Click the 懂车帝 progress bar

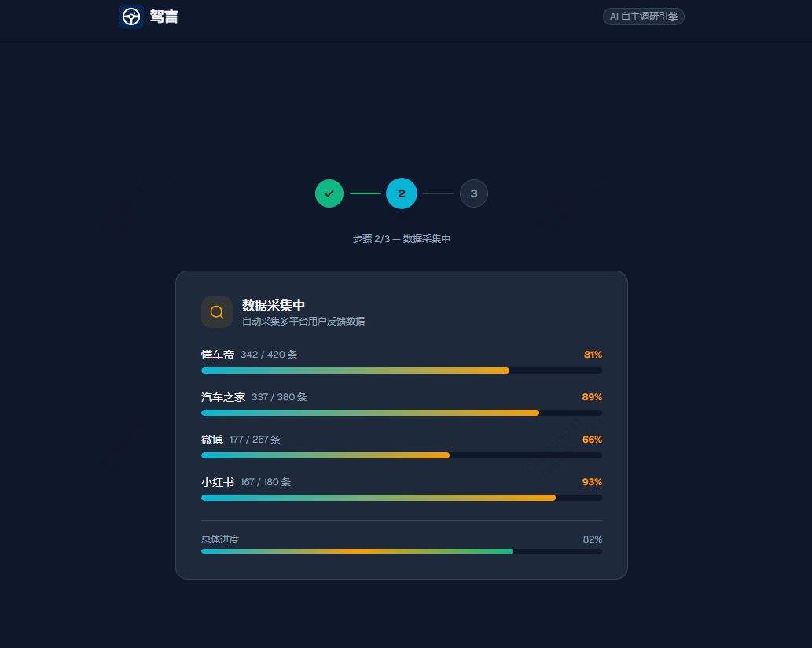402,370
